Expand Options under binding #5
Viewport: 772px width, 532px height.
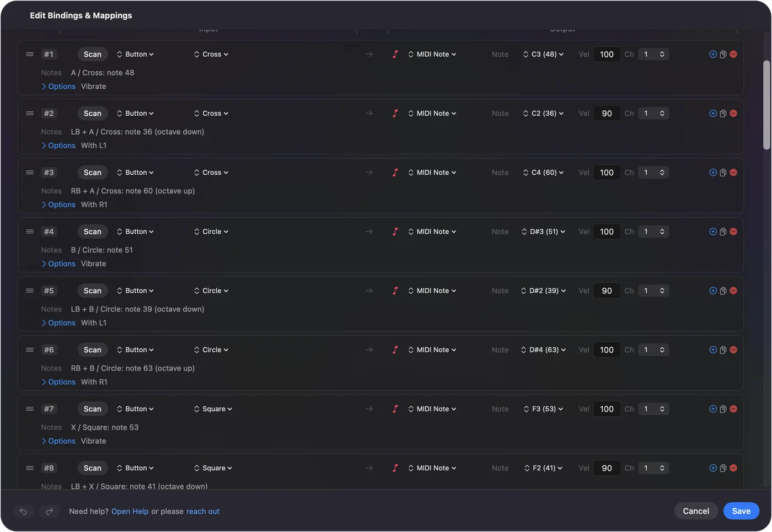click(x=58, y=323)
